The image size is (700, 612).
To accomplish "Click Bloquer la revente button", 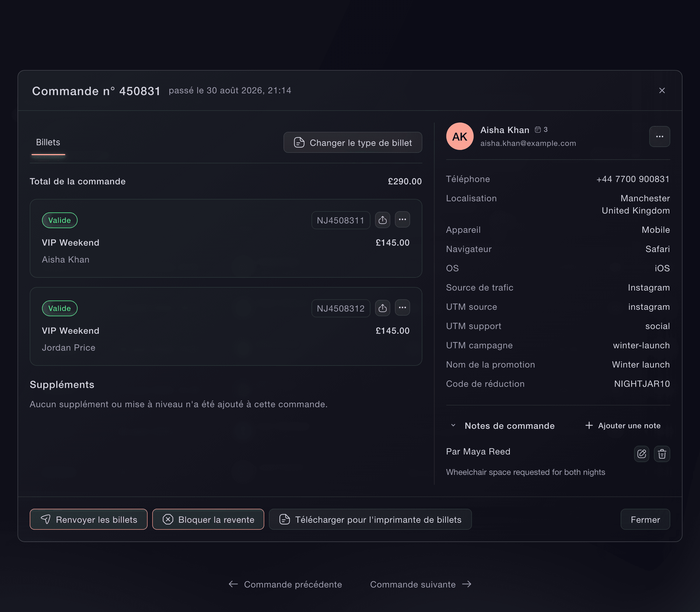I will [x=208, y=520].
